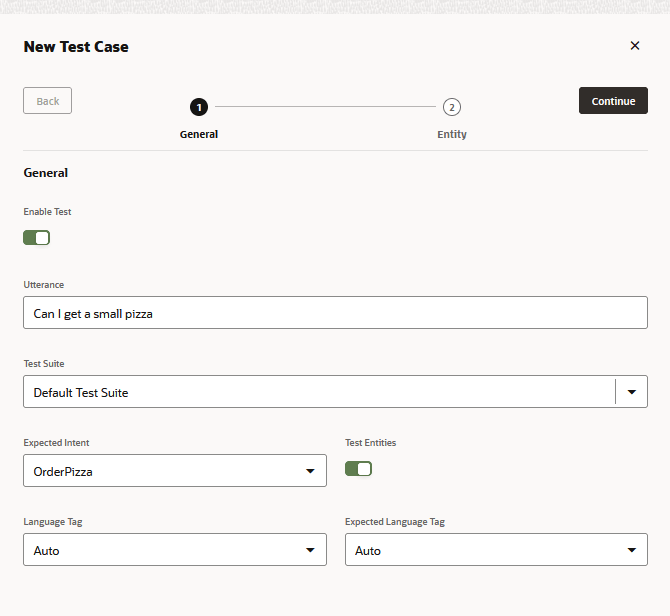Click the step 2 circle icon

tap(452, 107)
